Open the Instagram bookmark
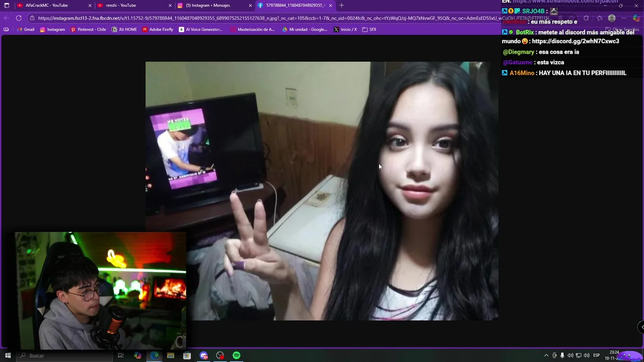This screenshot has width=644, height=362. (52, 30)
